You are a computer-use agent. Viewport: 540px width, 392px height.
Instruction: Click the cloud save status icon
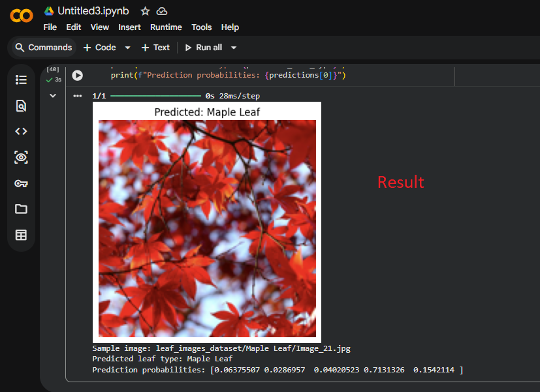tap(161, 10)
